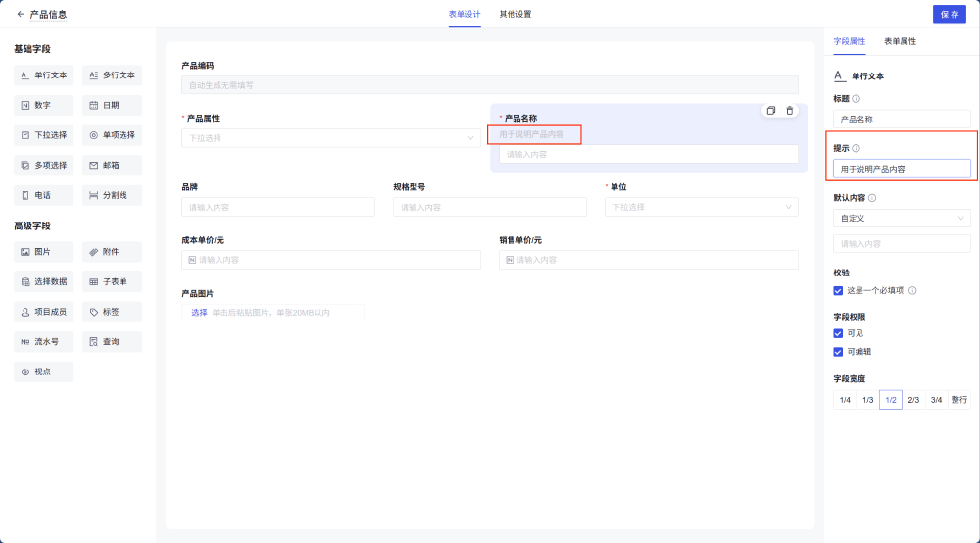The width and height of the screenshot is (980, 543).
Task: Open the 产品属性 dropdown
Action: (330, 138)
